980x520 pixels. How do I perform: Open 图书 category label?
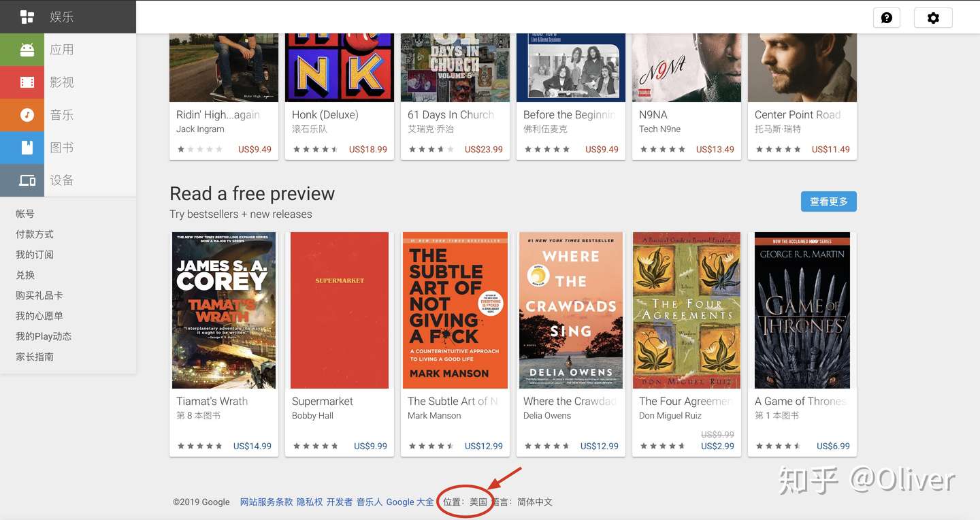click(61, 148)
